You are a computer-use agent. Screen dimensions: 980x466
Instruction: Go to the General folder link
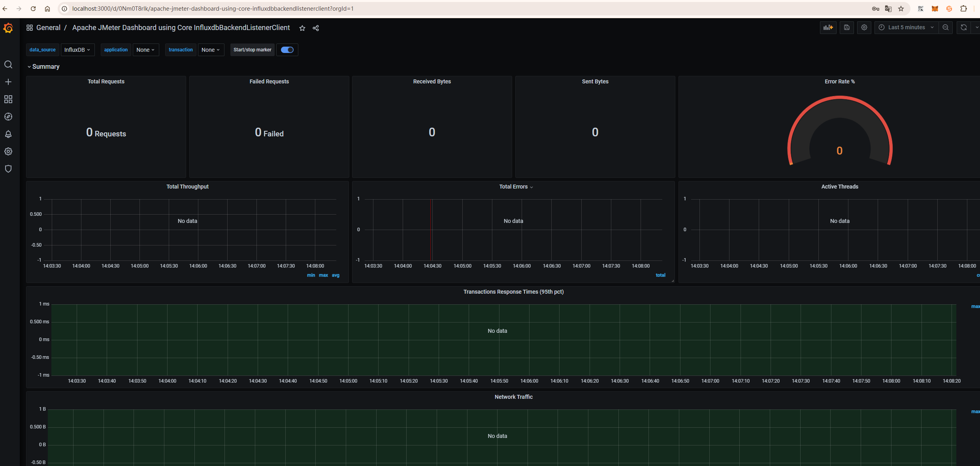[x=48, y=28]
